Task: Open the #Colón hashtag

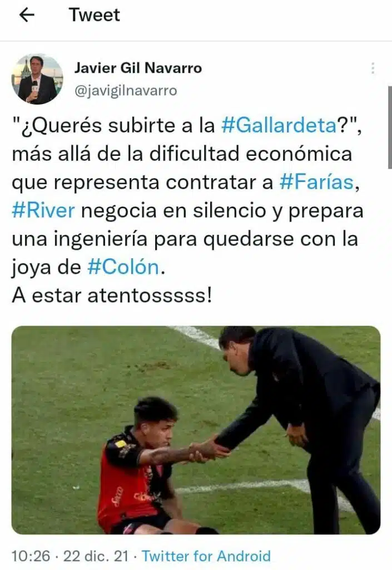Action: (x=123, y=267)
